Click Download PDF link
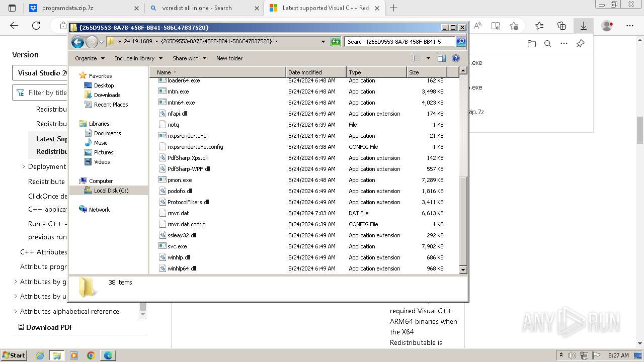Screen dimensions: 644x362 pyautogui.click(x=45, y=327)
